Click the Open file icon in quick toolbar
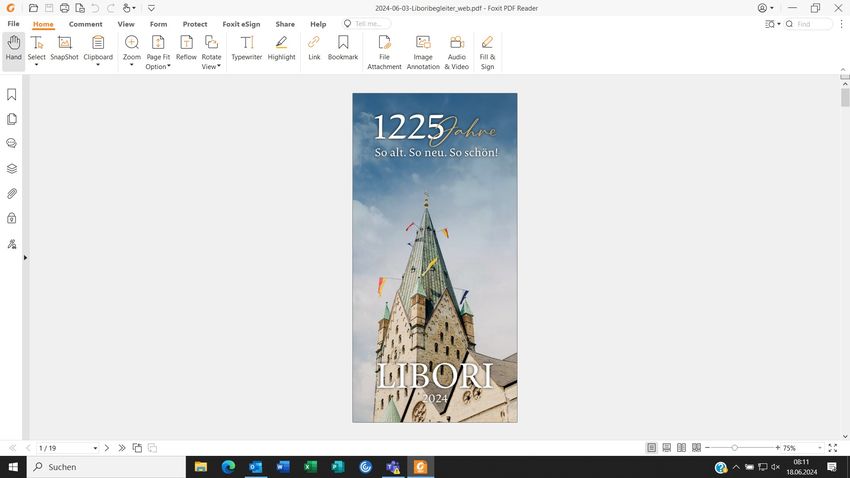 point(34,8)
